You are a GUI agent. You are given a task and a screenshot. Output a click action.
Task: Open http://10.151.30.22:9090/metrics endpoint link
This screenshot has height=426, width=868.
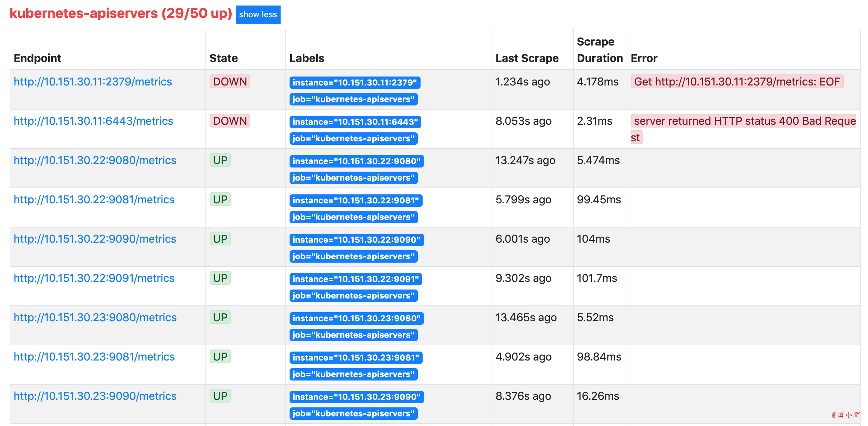point(95,239)
